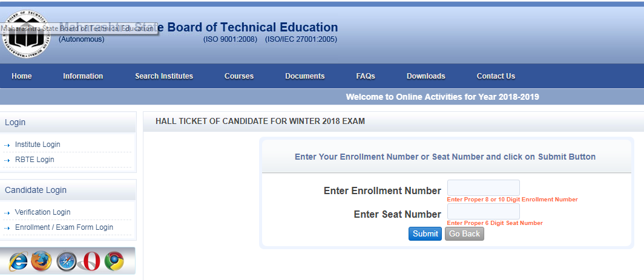Open the Downloads menu

click(426, 76)
